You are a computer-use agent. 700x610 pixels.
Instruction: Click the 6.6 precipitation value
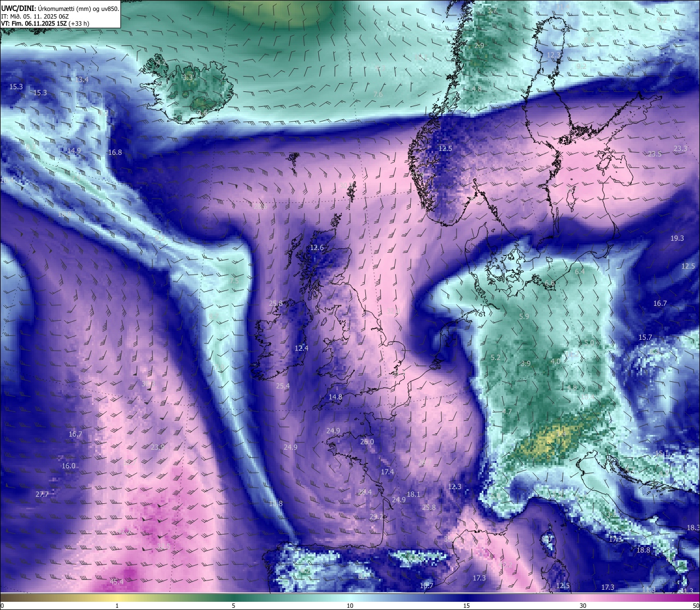tap(550, 283)
